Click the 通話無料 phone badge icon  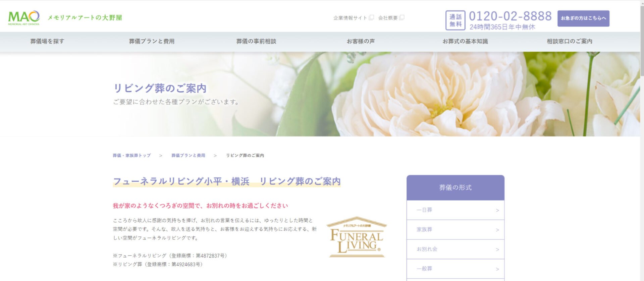[x=455, y=20]
